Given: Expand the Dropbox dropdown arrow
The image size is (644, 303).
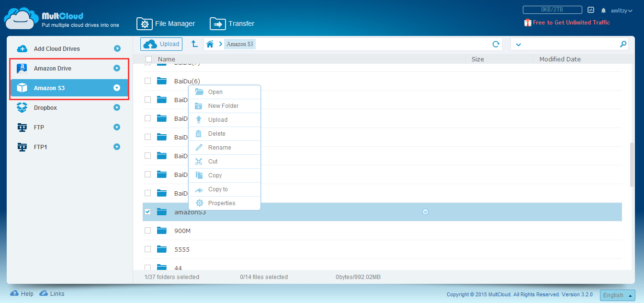Looking at the screenshot, I should coord(116,108).
